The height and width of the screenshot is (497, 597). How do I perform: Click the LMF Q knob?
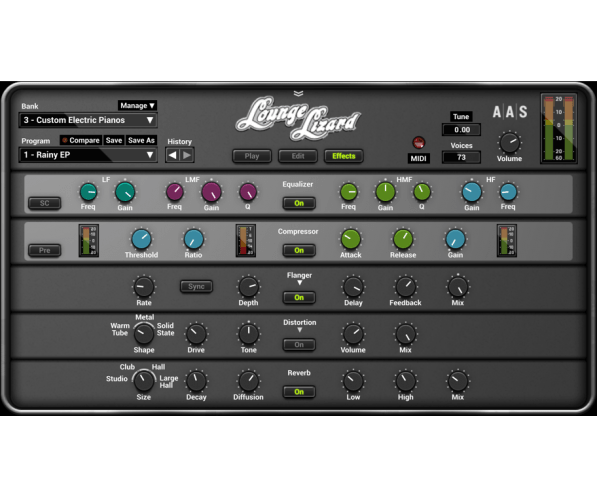(x=248, y=192)
